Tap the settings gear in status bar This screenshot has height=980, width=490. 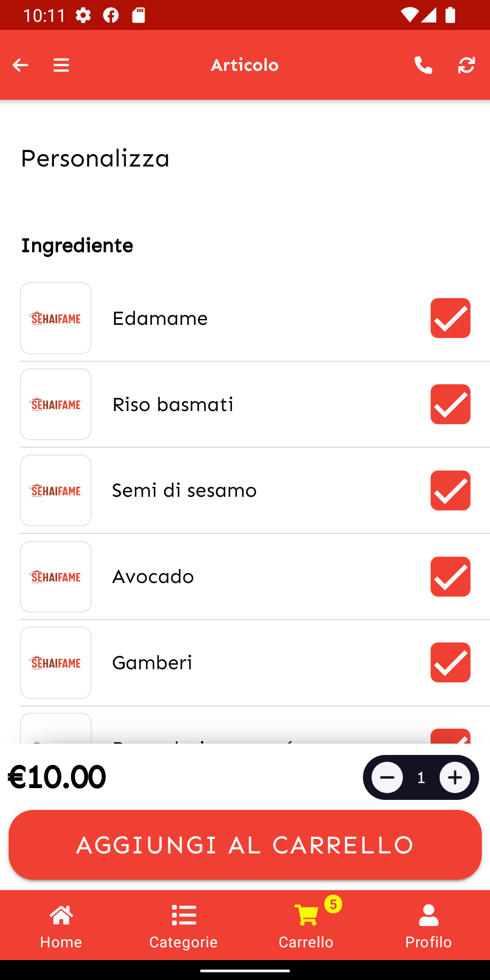point(83,15)
